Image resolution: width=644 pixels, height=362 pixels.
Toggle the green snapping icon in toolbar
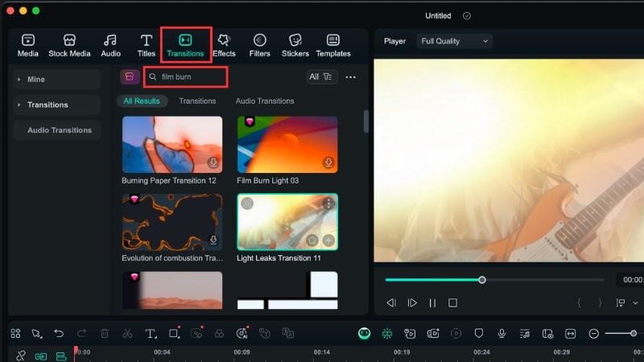pyautogui.click(x=387, y=334)
